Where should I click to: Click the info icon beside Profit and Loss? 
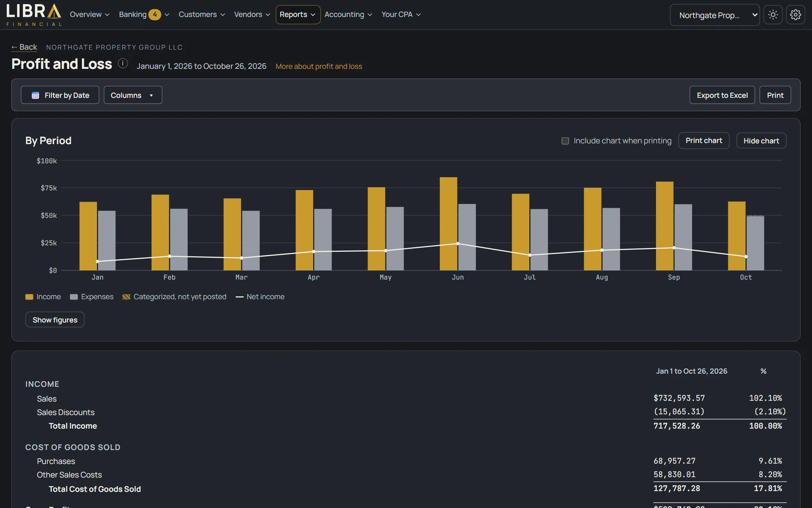coord(123,63)
